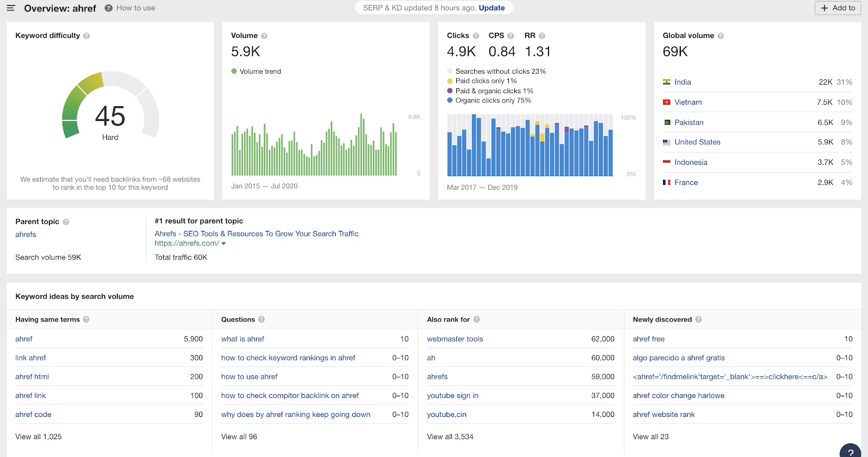Open 'how to use ahref' question
This screenshot has height=457, width=868.
pyautogui.click(x=249, y=377)
